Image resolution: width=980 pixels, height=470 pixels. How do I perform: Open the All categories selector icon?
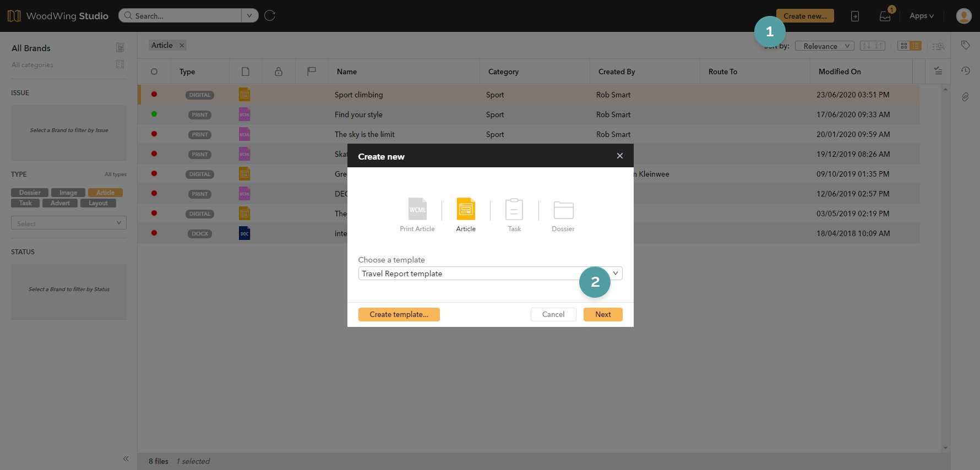pyautogui.click(x=120, y=64)
